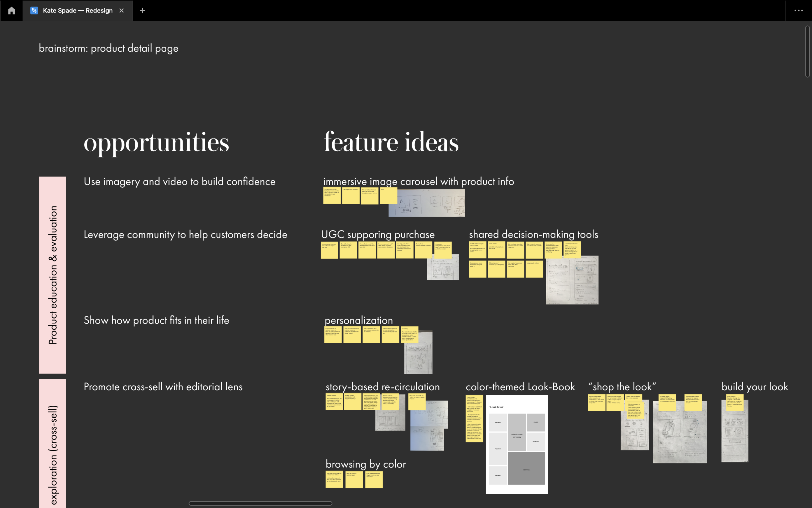Viewport: 812px width, 508px height.
Task: Click the prototype file icon on the tab
Action: tap(34, 10)
